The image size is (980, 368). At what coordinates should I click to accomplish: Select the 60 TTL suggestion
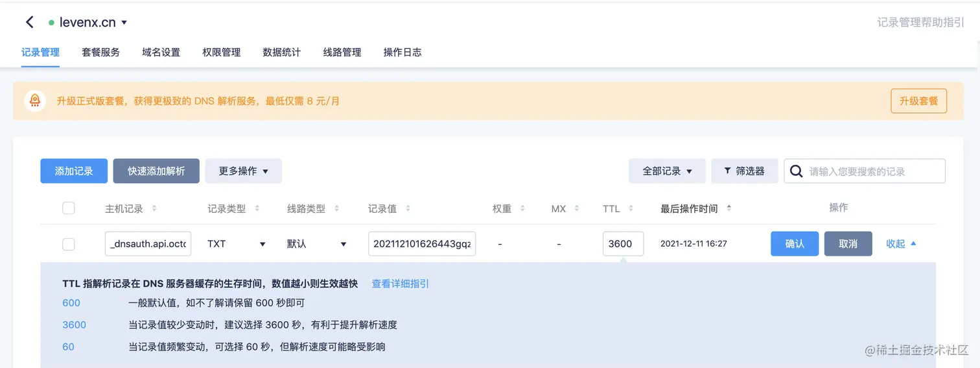[69, 347]
